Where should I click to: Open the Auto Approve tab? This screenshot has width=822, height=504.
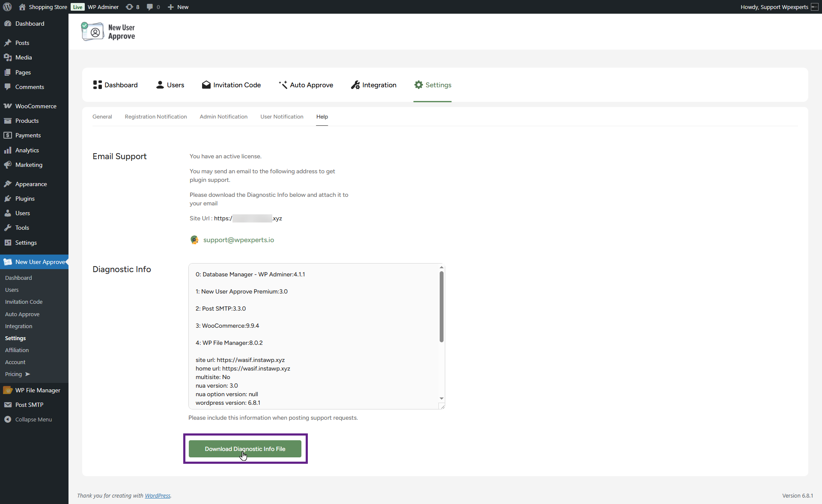coord(306,85)
